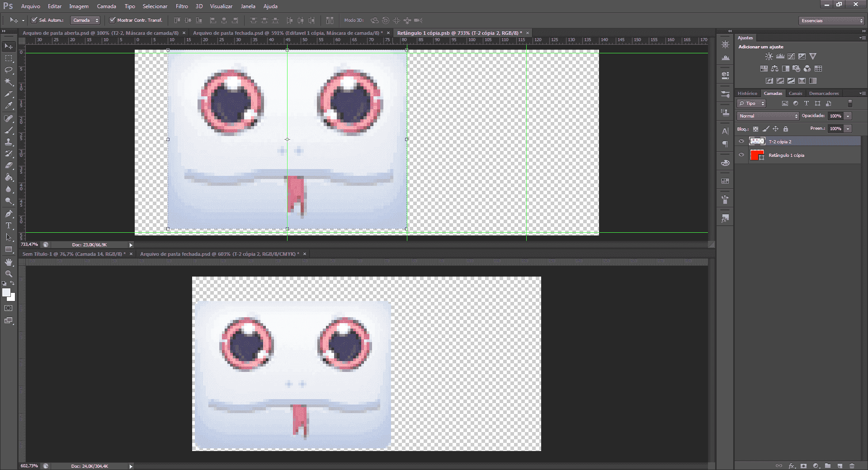The image size is (868, 470).
Task: Add a layer mask to the layer
Action: 803,465
